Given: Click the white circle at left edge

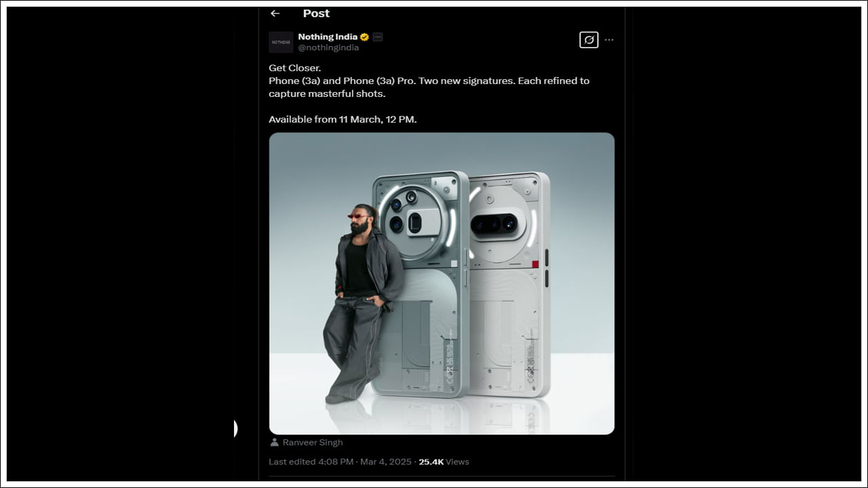Looking at the screenshot, I should [235, 428].
